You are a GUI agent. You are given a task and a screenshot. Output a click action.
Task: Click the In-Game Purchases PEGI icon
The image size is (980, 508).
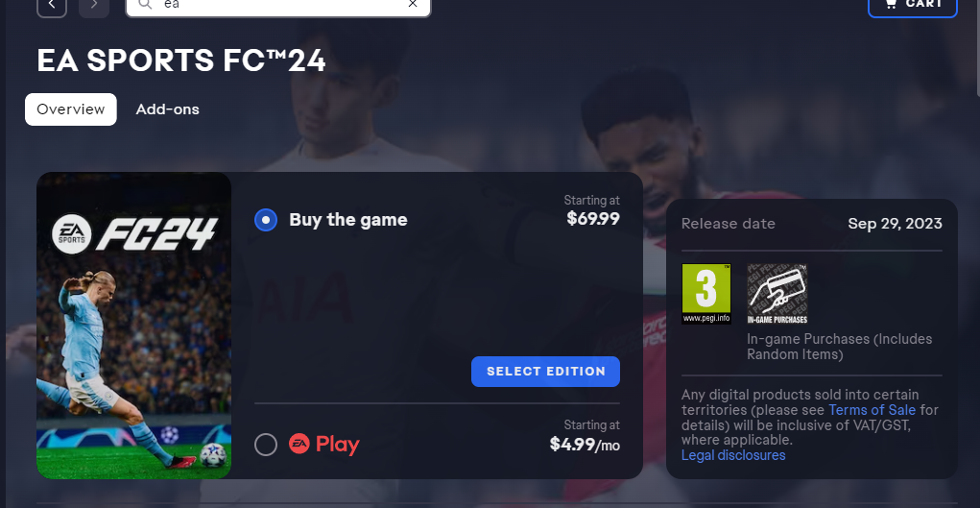777,294
